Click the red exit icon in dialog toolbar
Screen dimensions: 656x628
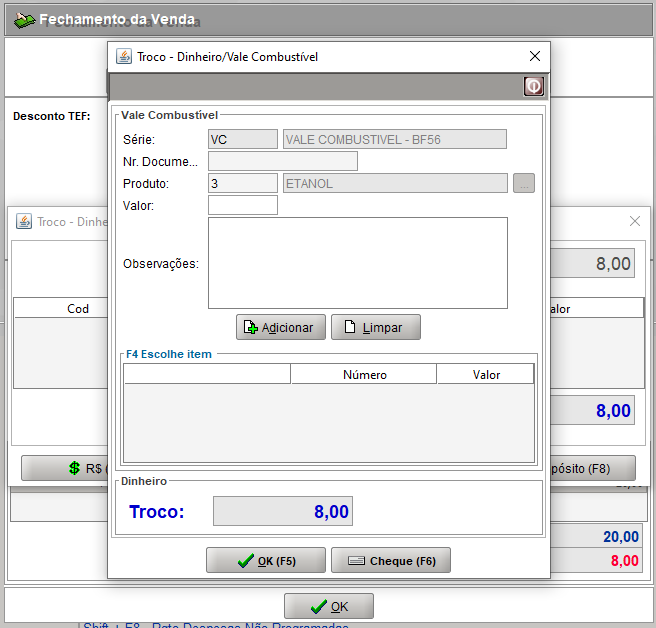coord(533,87)
